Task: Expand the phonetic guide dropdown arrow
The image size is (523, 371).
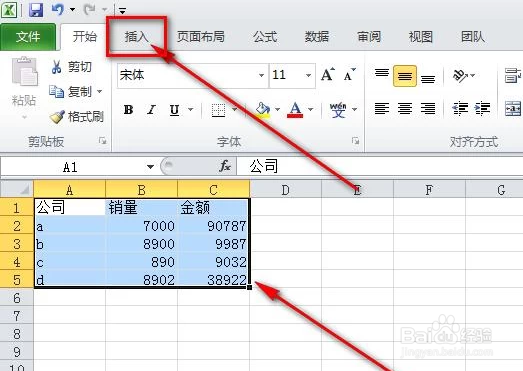Action: 355,109
